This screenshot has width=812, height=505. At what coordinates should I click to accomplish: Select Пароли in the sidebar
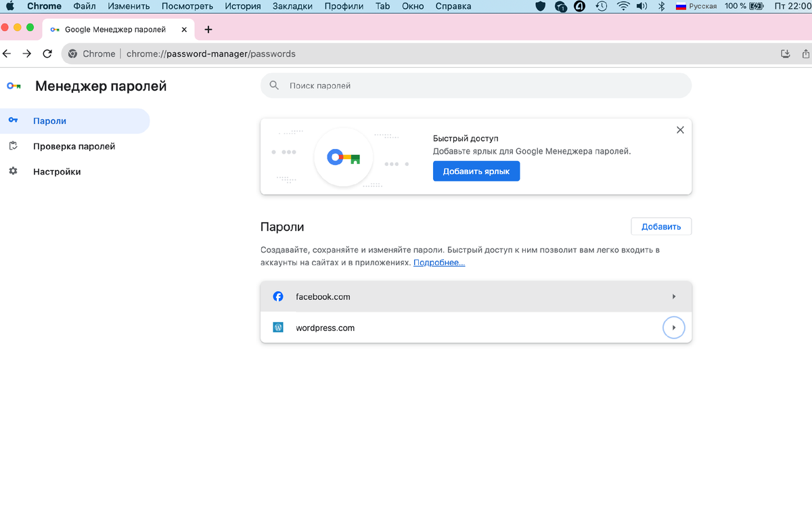tap(74, 120)
